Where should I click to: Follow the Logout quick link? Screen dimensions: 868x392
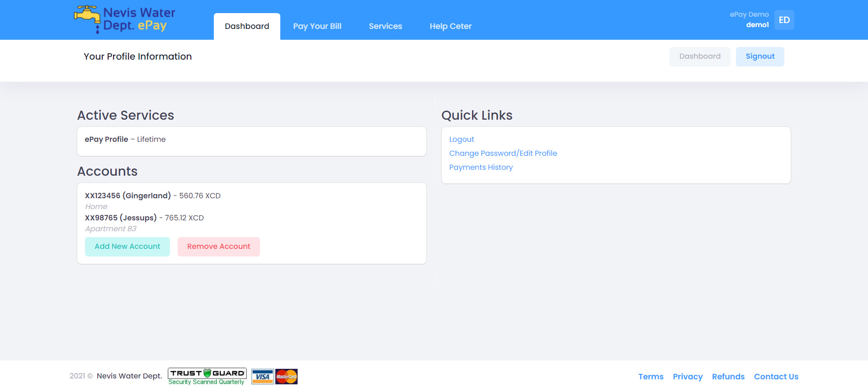tap(462, 140)
